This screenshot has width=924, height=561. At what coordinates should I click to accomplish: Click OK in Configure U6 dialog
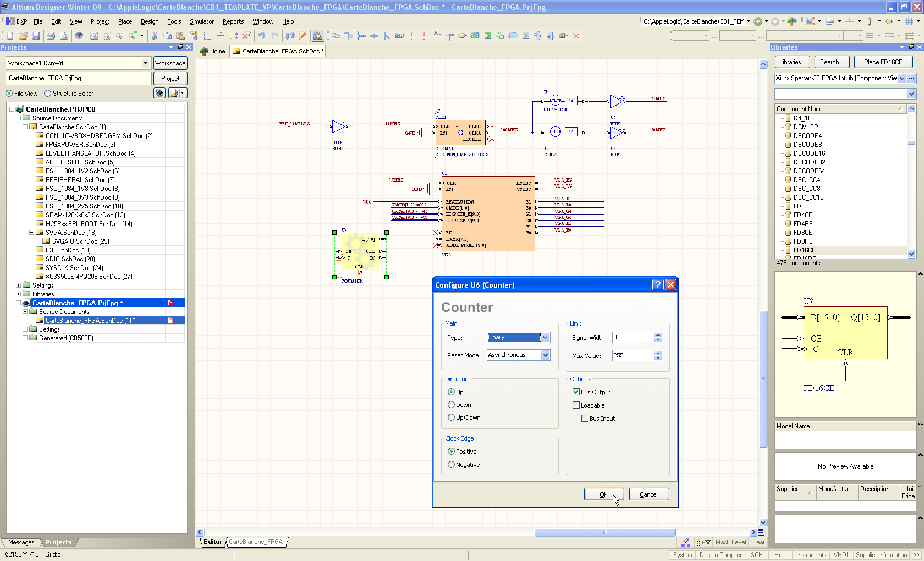603,494
